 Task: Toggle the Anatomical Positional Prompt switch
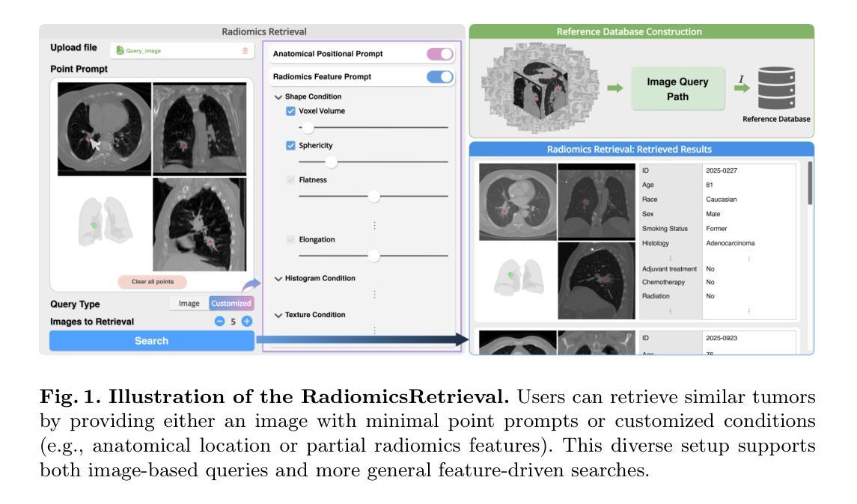tap(440, 54)
